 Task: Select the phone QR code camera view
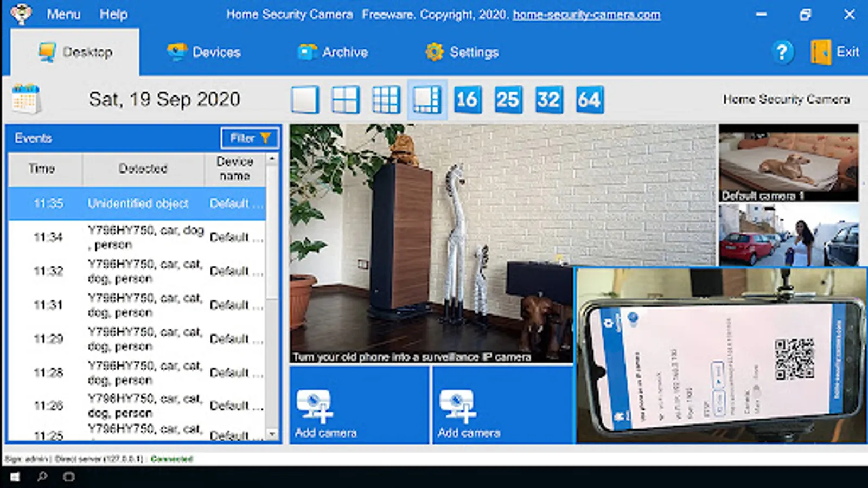pos(721,356)
